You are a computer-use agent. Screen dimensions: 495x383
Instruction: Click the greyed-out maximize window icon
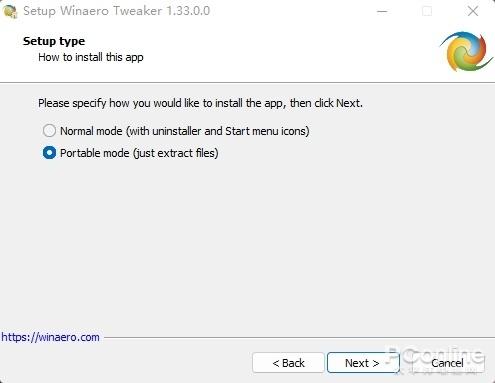coord(427,11)
